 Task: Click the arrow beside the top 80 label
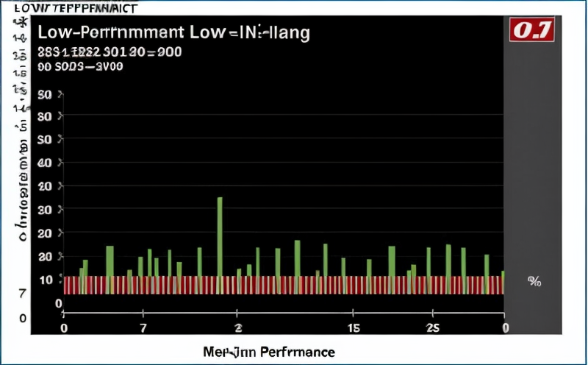click(61, 95)
